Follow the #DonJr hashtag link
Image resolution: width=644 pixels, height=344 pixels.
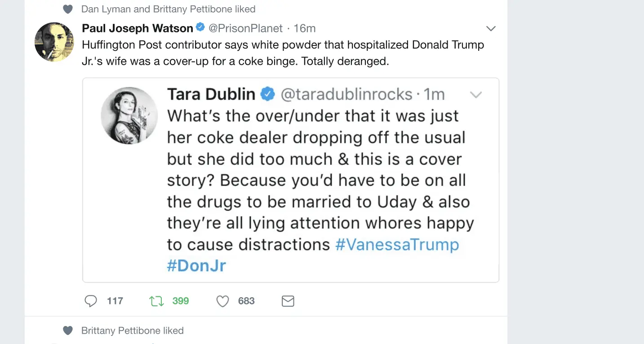pyautogui.click(x=196, y=266)
